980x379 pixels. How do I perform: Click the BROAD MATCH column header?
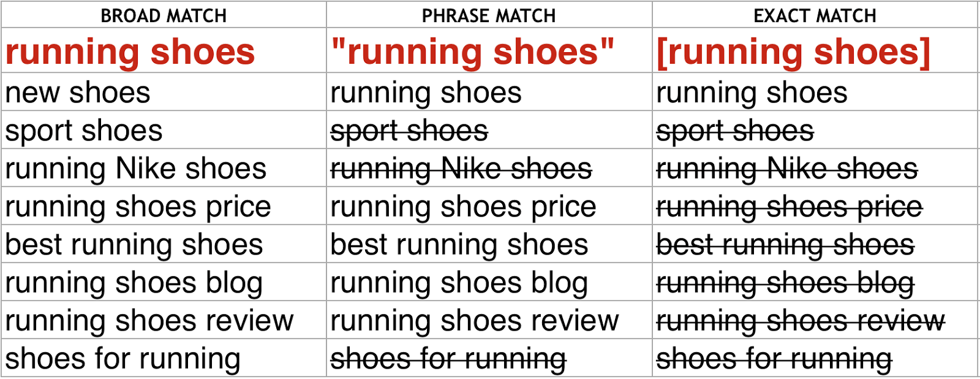tap(164, 15)
